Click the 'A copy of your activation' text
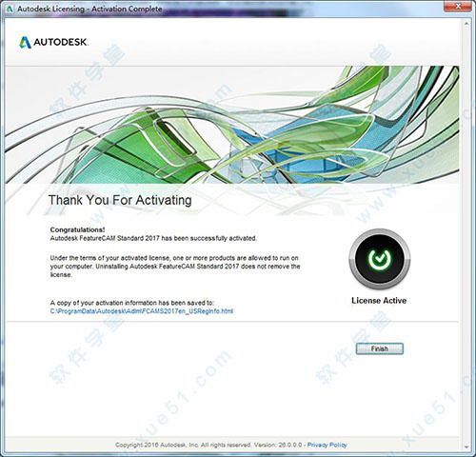 click(132, 303)
